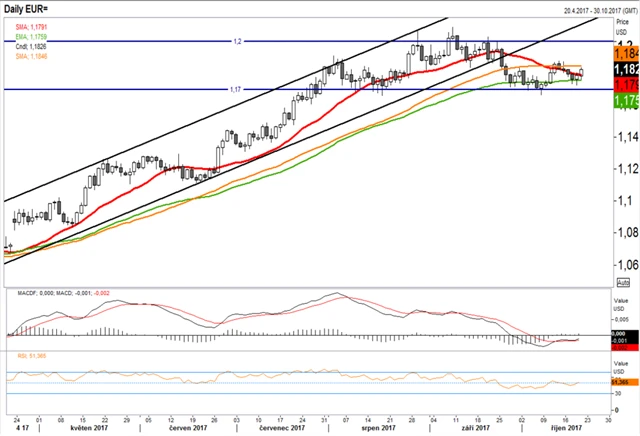
Task: Click the 1,17 support line label
Action: tap(235, 89)
